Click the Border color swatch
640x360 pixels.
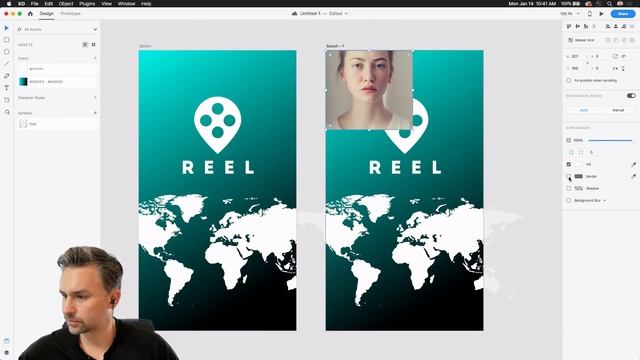579,176
